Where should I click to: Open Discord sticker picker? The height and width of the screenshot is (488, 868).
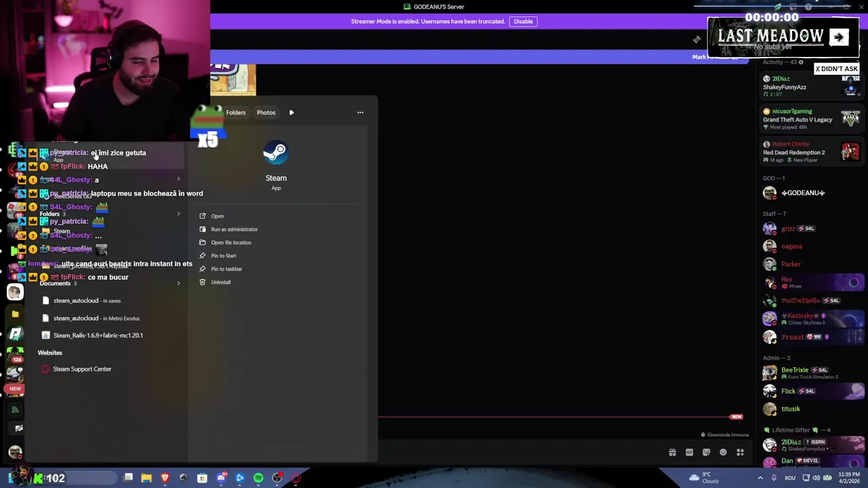click(x=706, y=453)
